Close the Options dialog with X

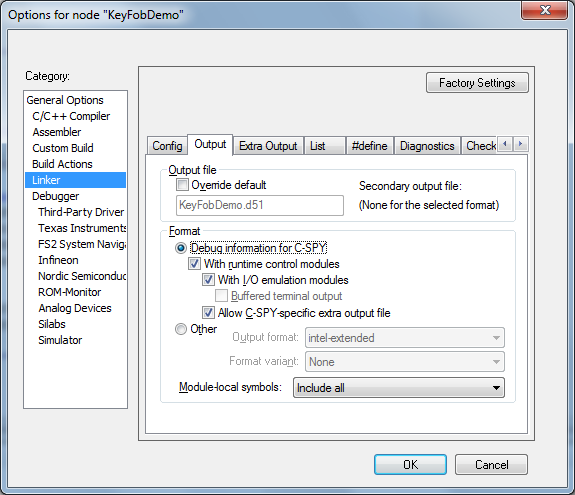point(544,10)
